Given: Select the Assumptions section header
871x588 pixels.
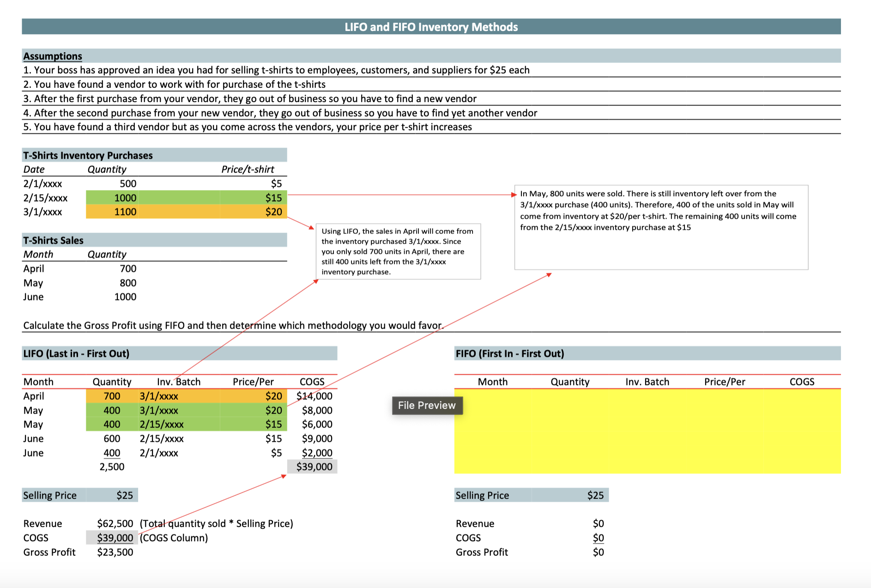Looking at the screenshot, I should (53, 56).
